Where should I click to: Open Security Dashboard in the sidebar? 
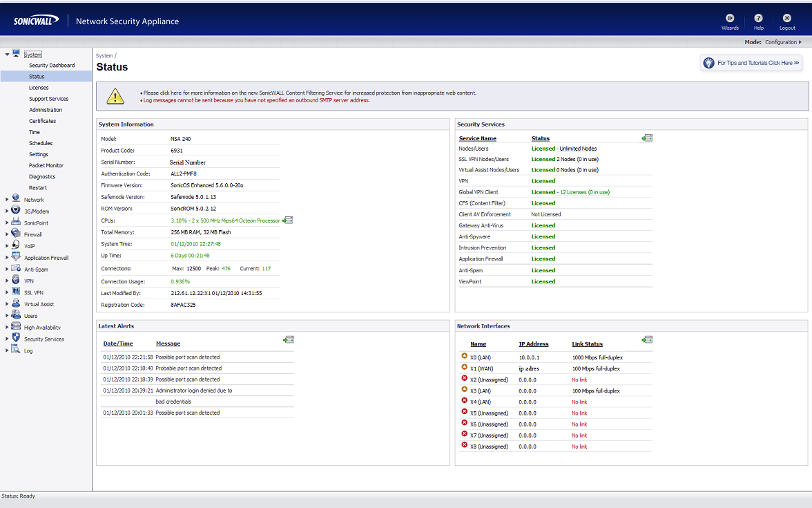pyautogui.click(x=52, y=65)
